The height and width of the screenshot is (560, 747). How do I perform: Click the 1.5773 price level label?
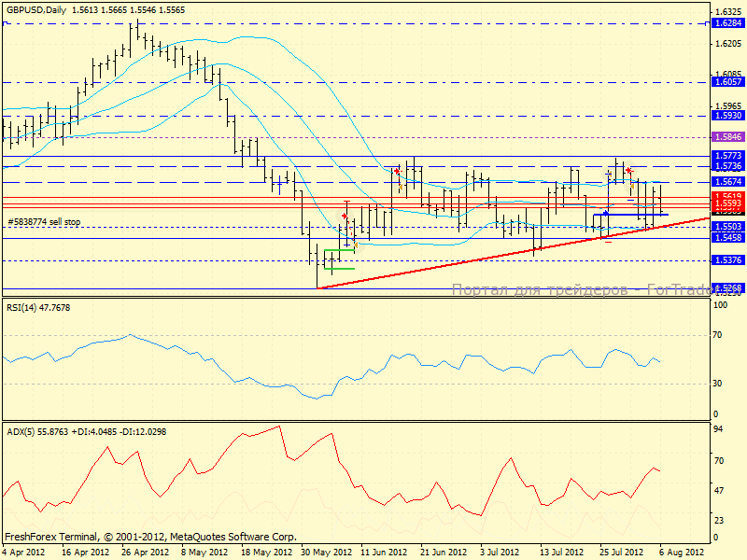click(726, 156)
